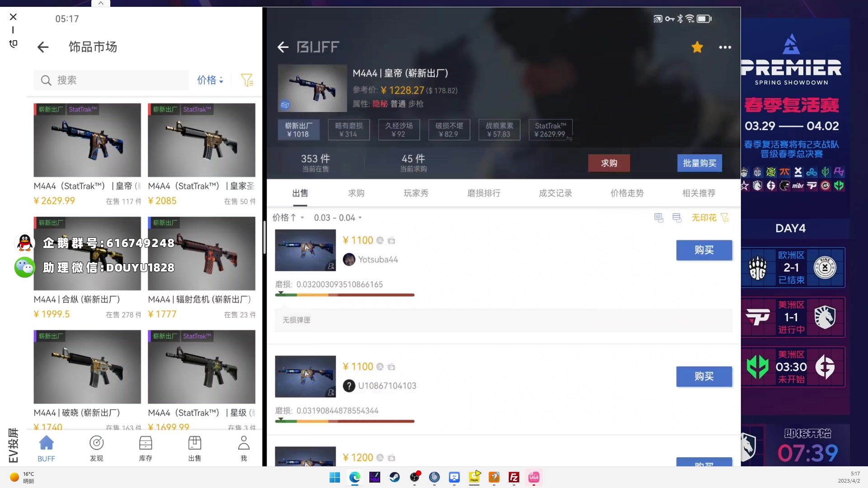Buy the Yotsuba44 listing with 购买
Screen dimensions: 868x488
coord(704,250)
